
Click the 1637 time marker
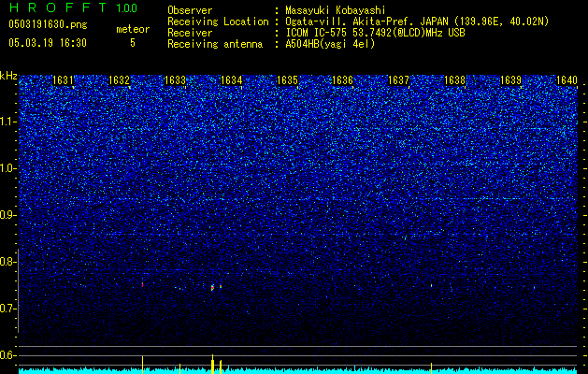398,80
